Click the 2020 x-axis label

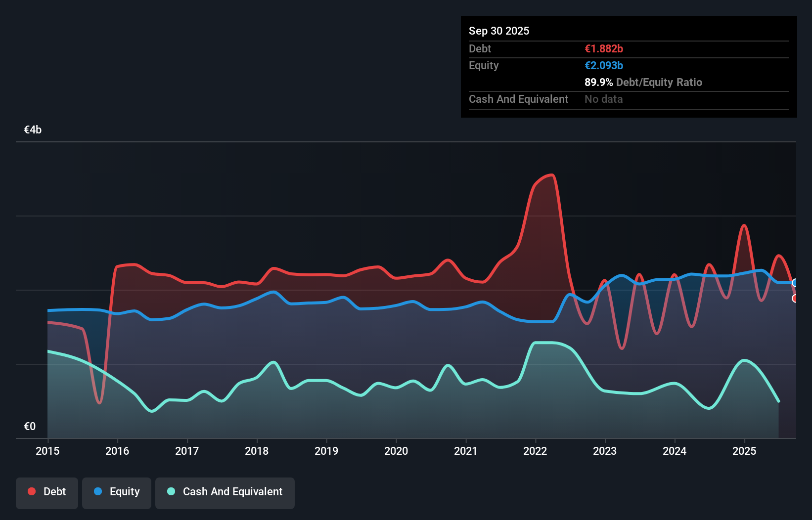396,451
